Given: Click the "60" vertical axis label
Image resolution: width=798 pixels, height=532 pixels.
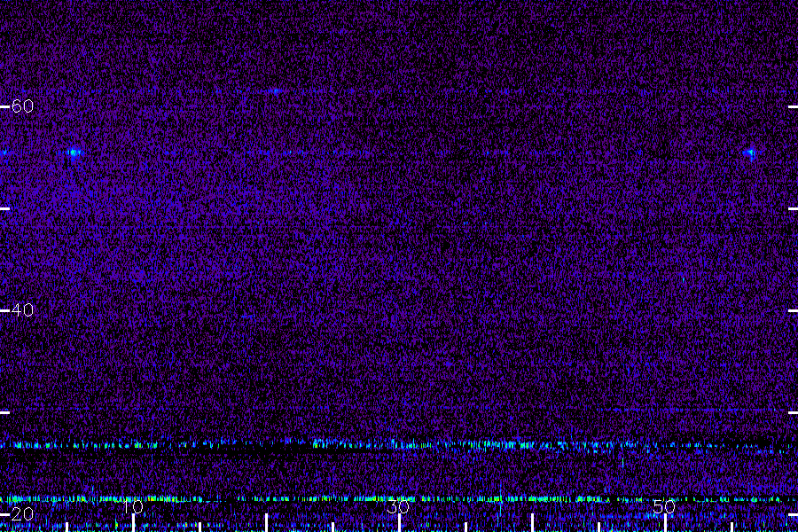Looking at the screenshot, I should (x=22, y=106).
